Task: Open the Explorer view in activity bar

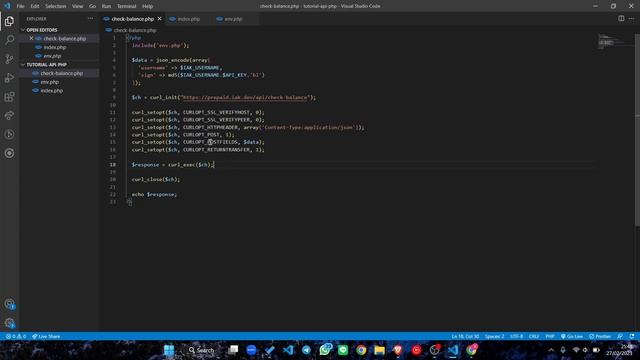Action: [x=9, y=21]
